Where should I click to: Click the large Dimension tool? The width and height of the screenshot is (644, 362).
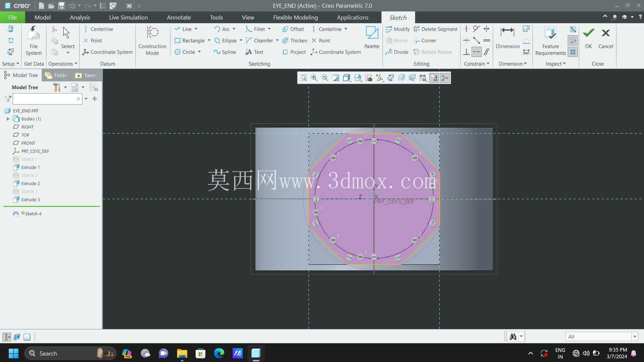(508, 38)
